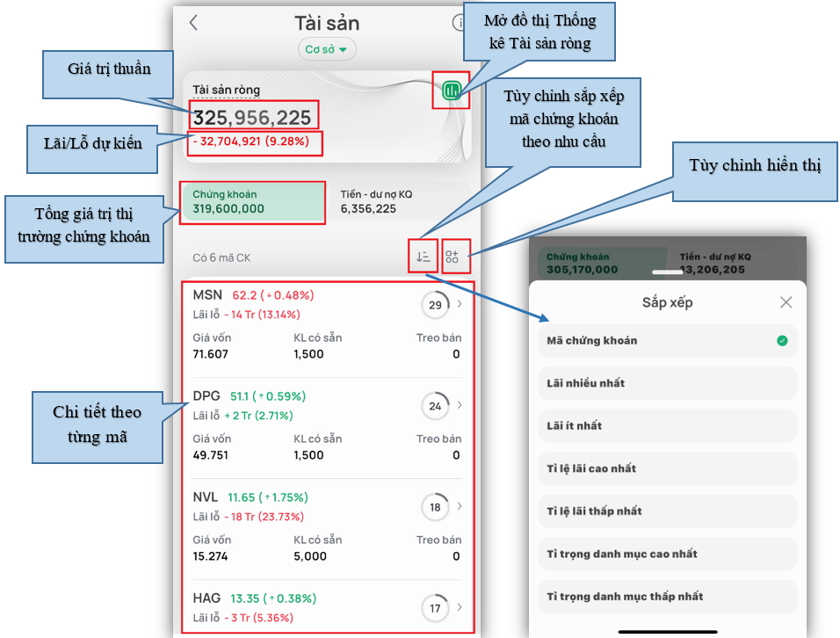This screenshot has height=638, width=840.
Task: Open the DPG stock ticker
Action: pyautogui.click(x=206, y=395)
